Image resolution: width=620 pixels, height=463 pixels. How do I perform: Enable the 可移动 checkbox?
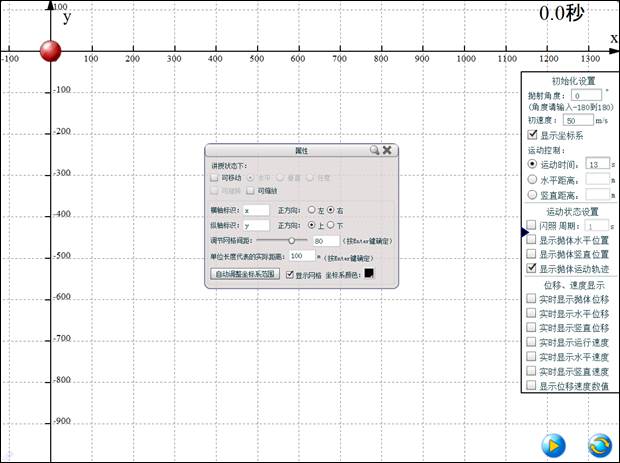214,178
